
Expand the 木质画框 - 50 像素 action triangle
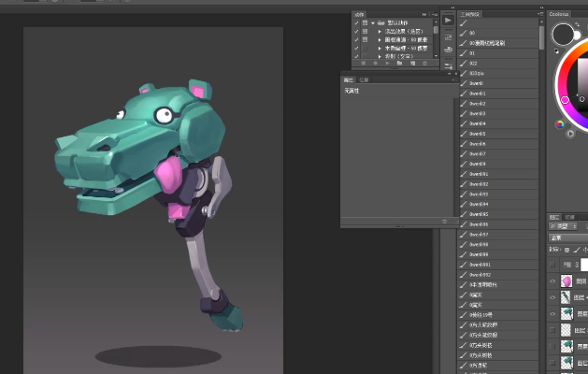[x=380, y=48]
